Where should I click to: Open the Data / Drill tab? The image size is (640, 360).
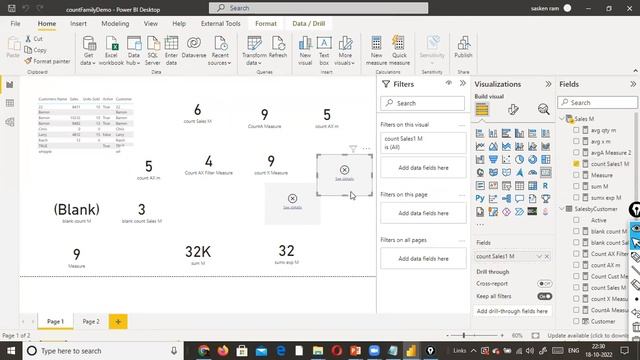309,24
